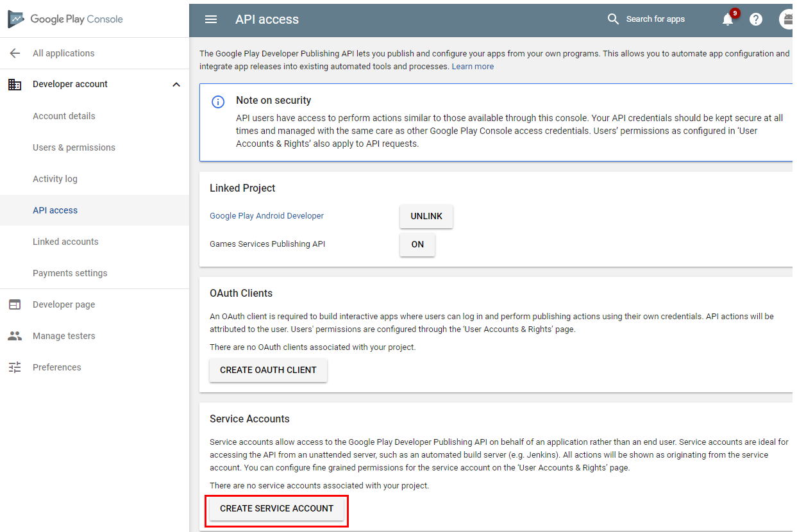The height and width of the screenshot is (532, 797).
Task: Click the info icon beside Note on security
Action: tap(218, 102)
